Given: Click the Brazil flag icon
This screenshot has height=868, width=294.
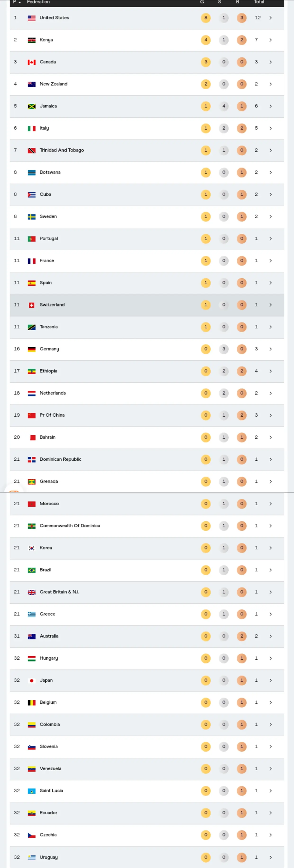Looking at the screenshot, I should tap(32, 570).
